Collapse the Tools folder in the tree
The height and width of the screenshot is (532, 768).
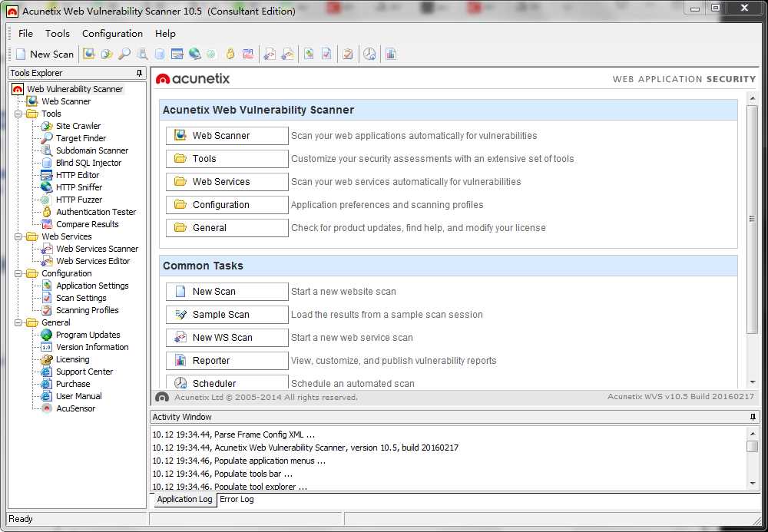[x=18, y=114]
